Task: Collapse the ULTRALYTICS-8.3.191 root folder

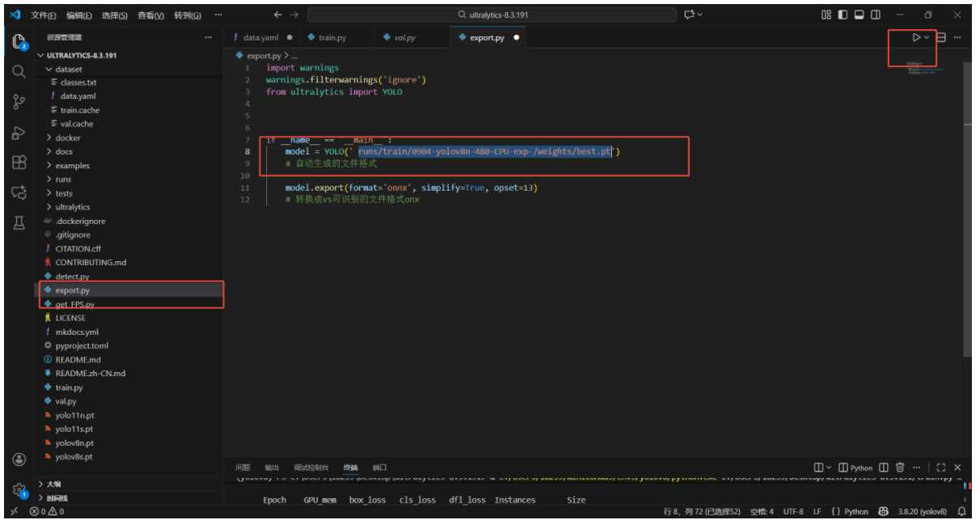Action: click(129, 55)
